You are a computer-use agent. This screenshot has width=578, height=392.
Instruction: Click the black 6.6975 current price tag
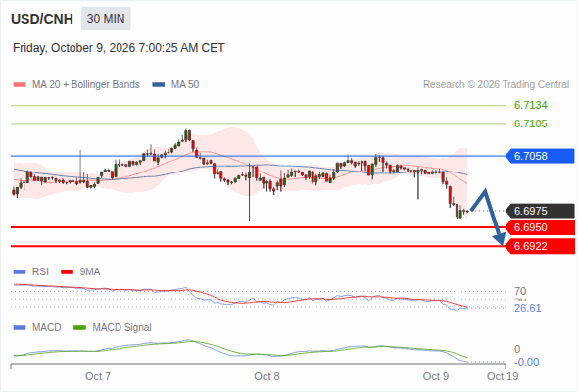click(540, 211)
